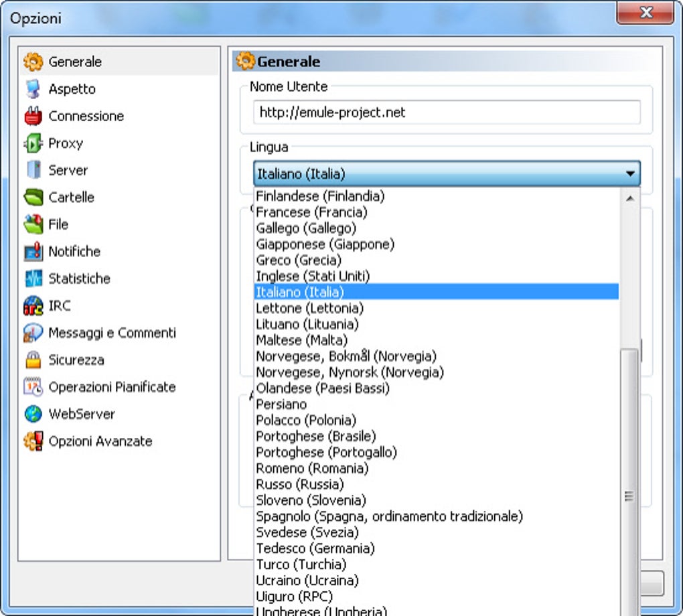Click the Proxy green icon
Screen dimensions: 683x616
33,143
